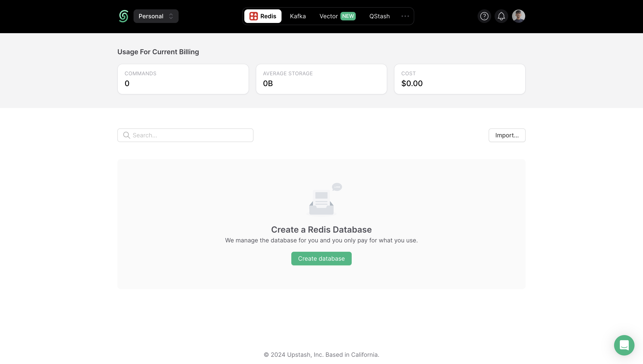This screenshot has width=643, height=364.
Task: Click the COST card showing $0.00
Action: tap(460, 79)
